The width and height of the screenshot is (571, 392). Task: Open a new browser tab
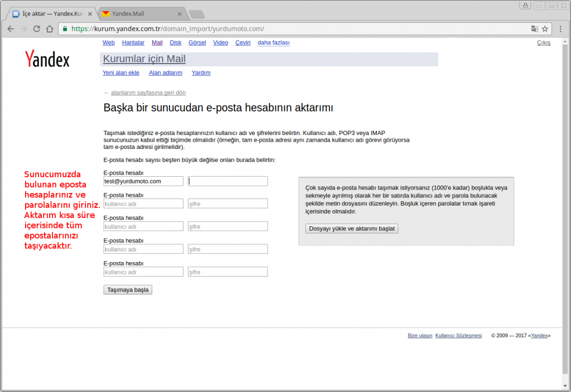tap(196, 14)
